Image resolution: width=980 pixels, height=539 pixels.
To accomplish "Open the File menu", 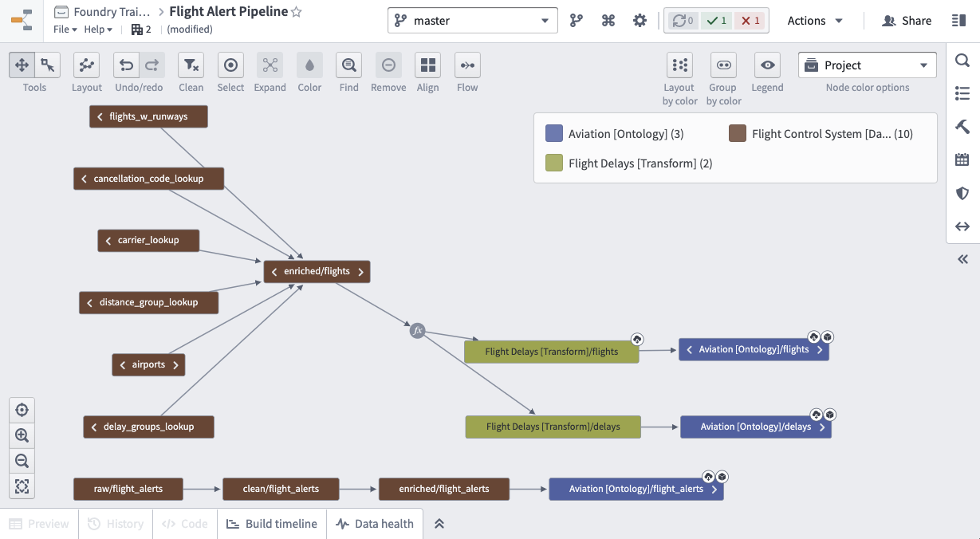I will 65,30.
